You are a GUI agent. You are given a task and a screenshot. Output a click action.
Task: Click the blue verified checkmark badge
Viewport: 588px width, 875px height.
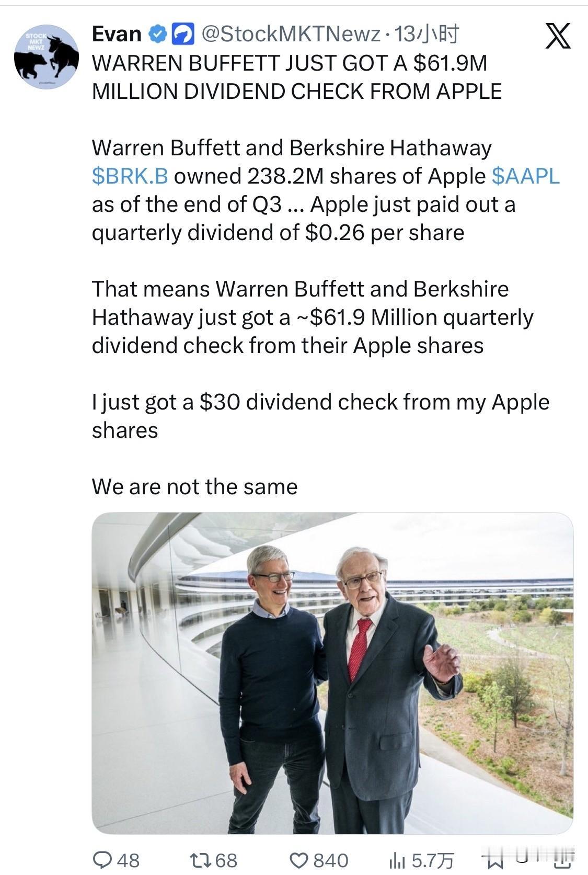click(157, 35)
